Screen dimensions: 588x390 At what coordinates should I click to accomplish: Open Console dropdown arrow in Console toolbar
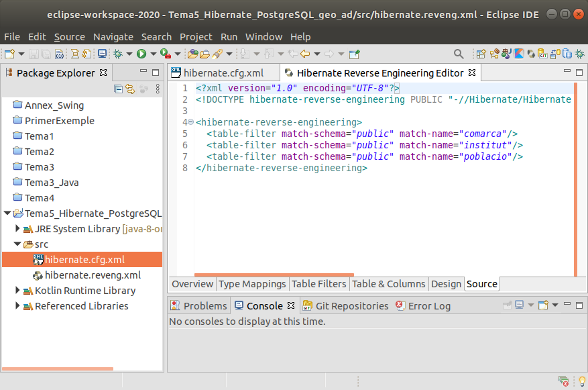555,305
